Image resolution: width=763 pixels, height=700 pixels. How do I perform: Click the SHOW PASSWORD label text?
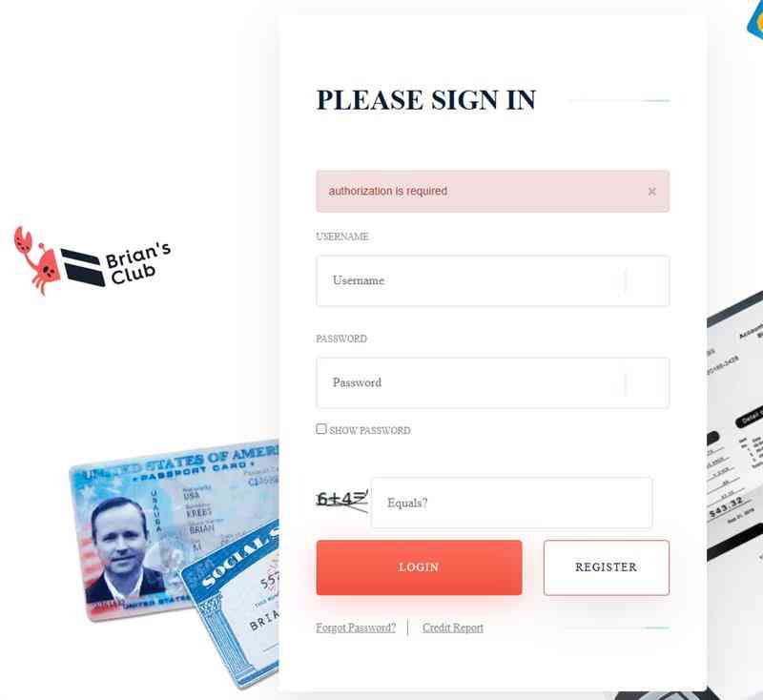[x=370, y=430]
